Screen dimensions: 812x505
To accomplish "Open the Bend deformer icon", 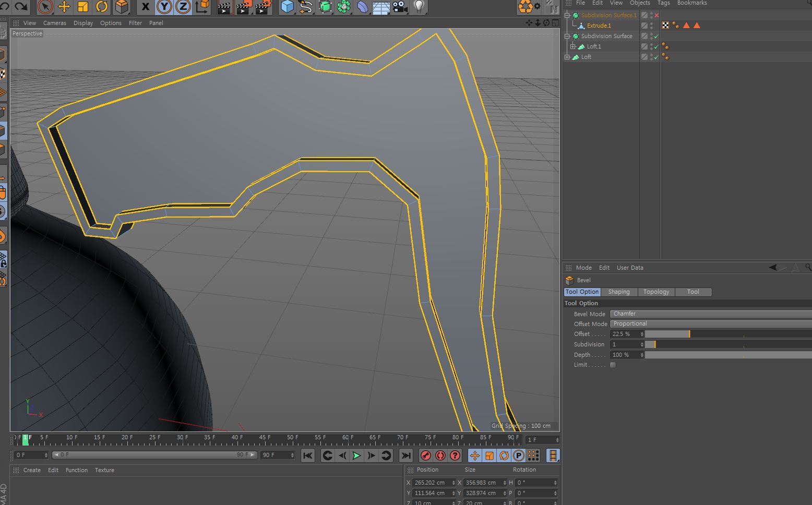I will pos(363,7).
